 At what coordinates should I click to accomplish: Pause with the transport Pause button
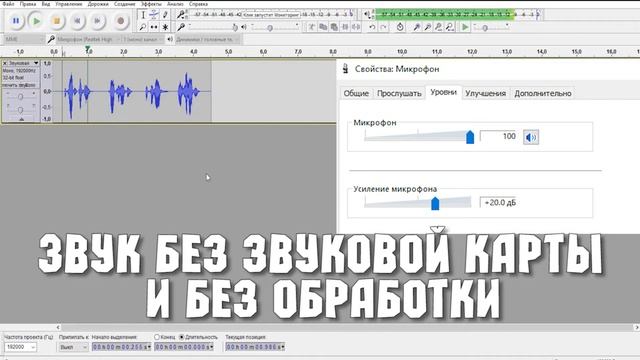(16, 21)
